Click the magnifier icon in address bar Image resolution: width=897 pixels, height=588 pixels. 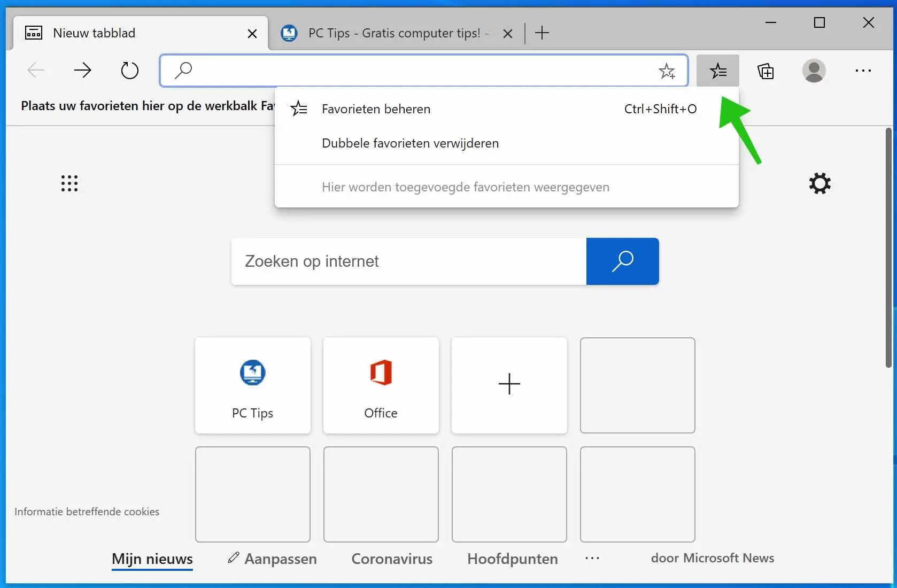coord(183,70)
